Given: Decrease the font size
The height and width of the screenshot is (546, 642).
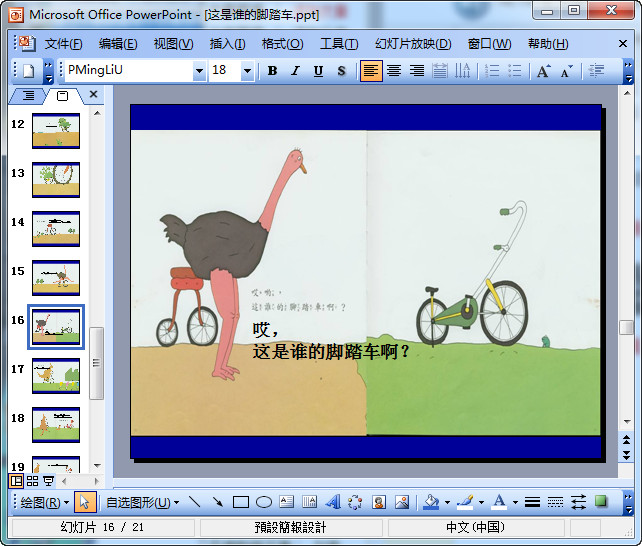Looking at the screenshot, I should (567, 71).
